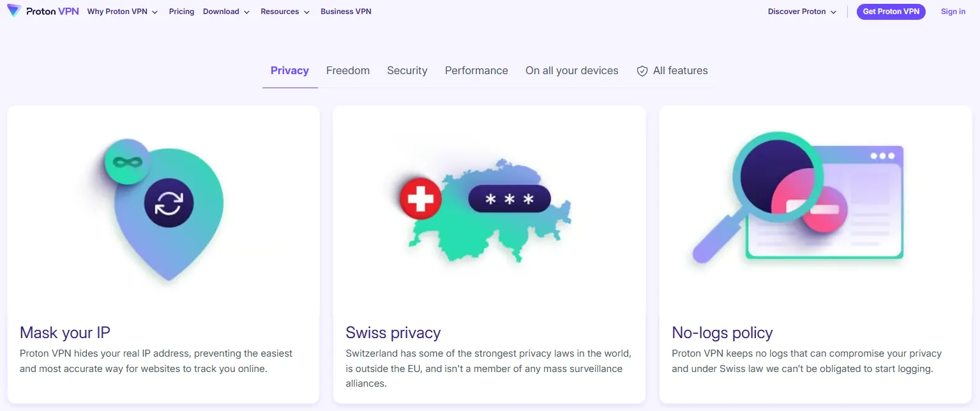Open the Pricing page link
Image resolution: width=980 pixels, height=411 pixels.
[181, 12]
